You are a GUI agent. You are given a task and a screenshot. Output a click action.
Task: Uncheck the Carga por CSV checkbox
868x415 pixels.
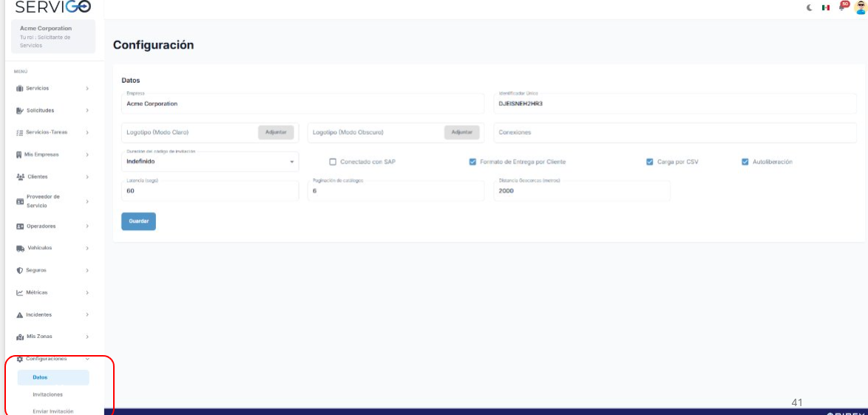[x=650, y=162]
